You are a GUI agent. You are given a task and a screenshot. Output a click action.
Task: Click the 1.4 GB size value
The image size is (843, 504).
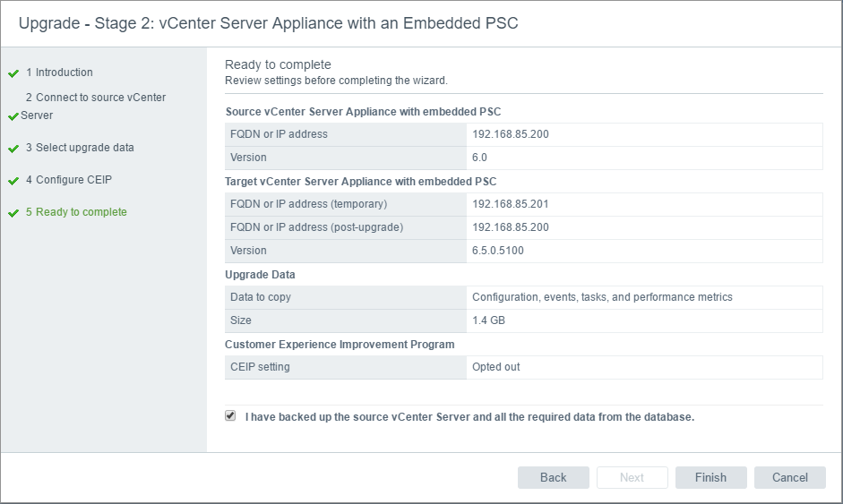487,320
